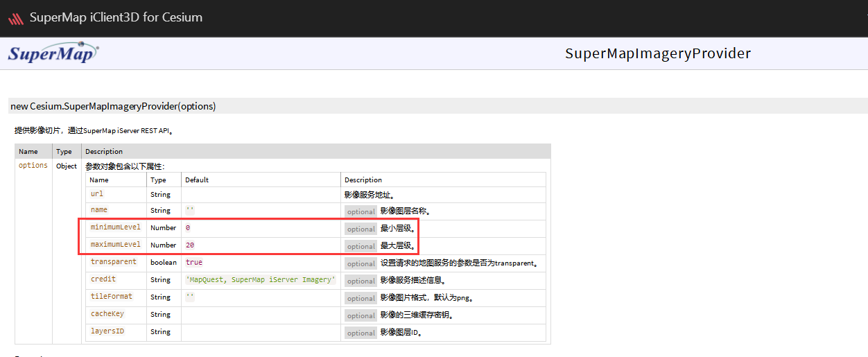Viewport: 868px width, 357px height.
Task: Click the optional badge in the cacheKey row
Action: [361, 315]
